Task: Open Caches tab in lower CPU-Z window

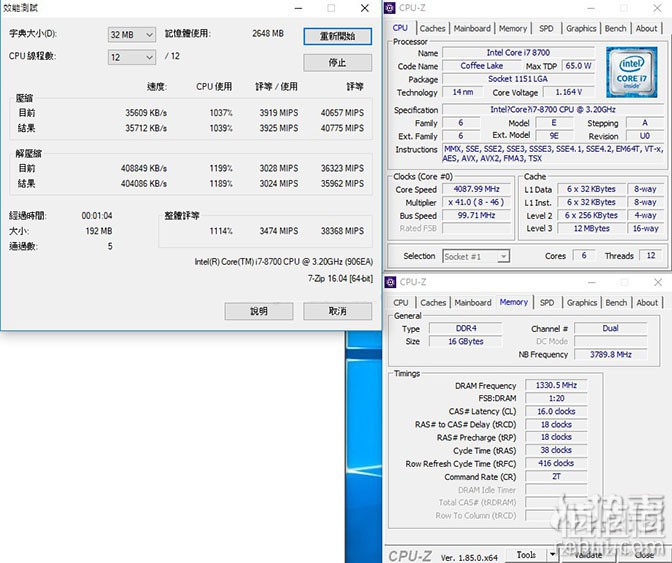Action: pos(433,302)
